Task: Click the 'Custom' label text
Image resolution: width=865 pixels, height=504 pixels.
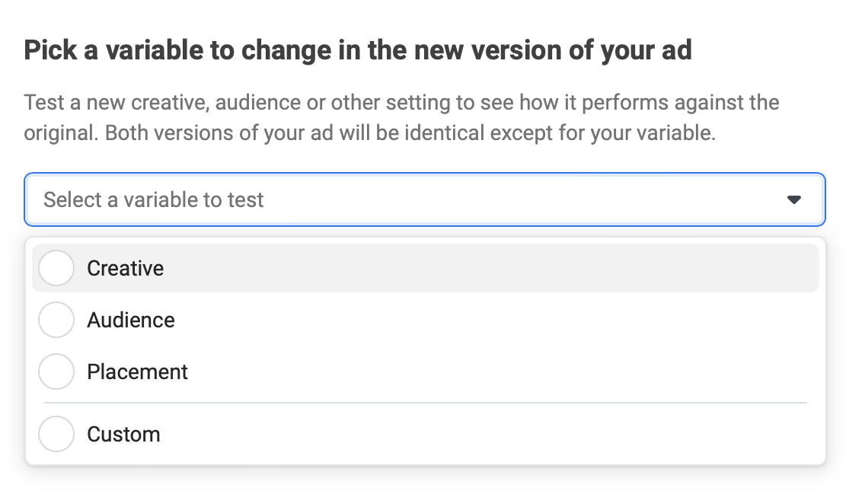Action: tap(123, 435)
